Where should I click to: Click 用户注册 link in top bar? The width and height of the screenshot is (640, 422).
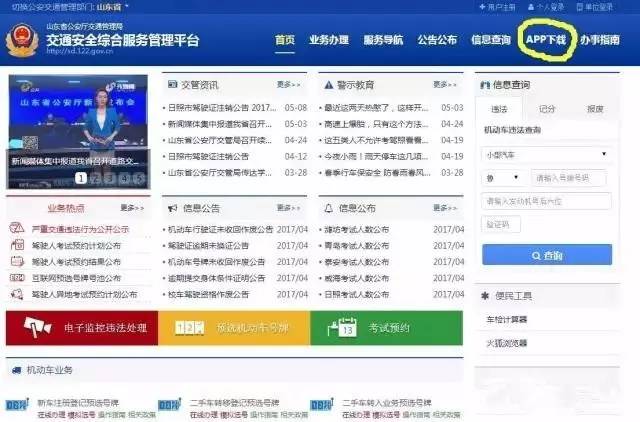click(x=502, y=7)
